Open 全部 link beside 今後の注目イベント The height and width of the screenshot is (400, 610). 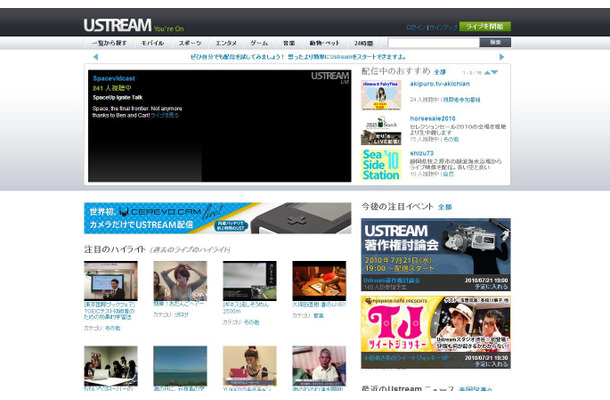point(445,207)
